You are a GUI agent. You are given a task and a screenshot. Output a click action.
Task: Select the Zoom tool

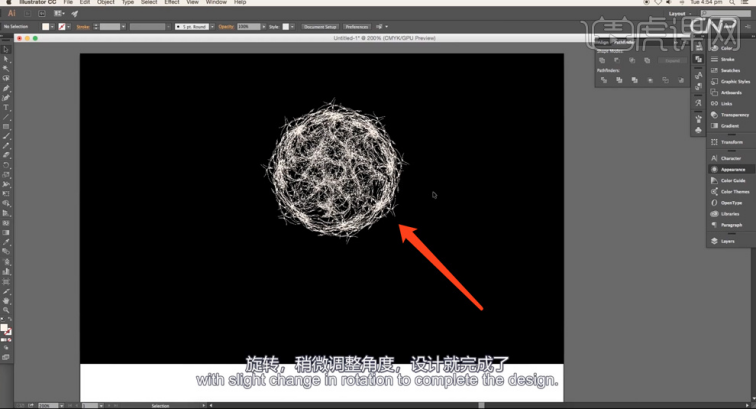click(x=6, y=310)
